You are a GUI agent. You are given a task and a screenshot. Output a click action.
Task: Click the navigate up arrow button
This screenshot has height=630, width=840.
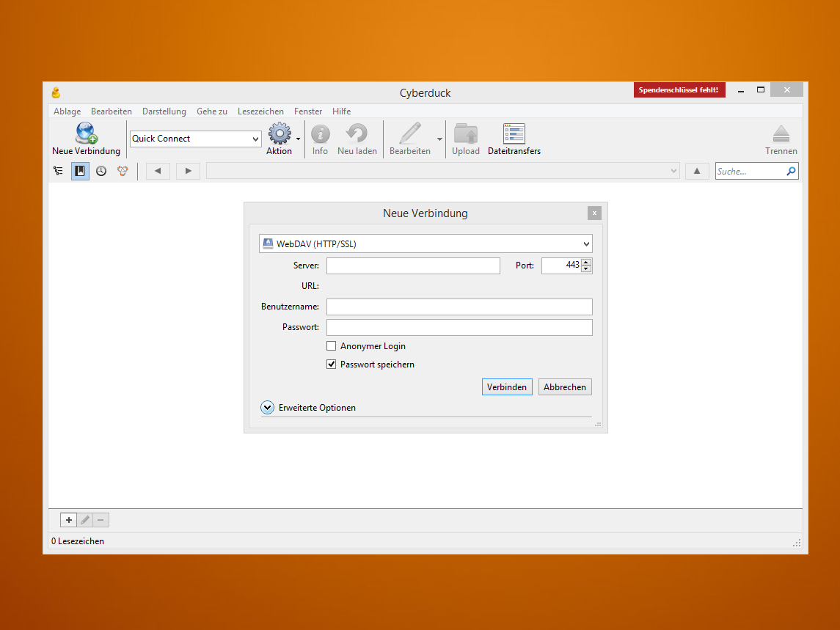tap(697, 171)
